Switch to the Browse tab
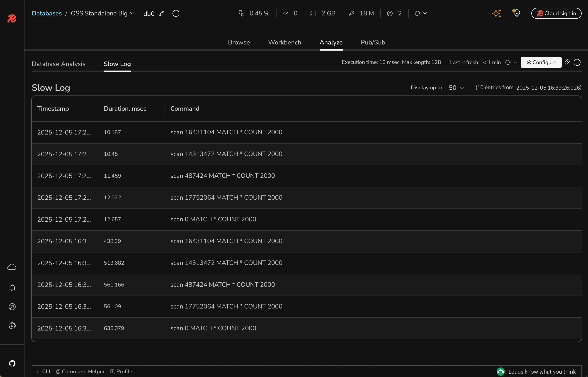588x377 pixels. pos(239,42)
